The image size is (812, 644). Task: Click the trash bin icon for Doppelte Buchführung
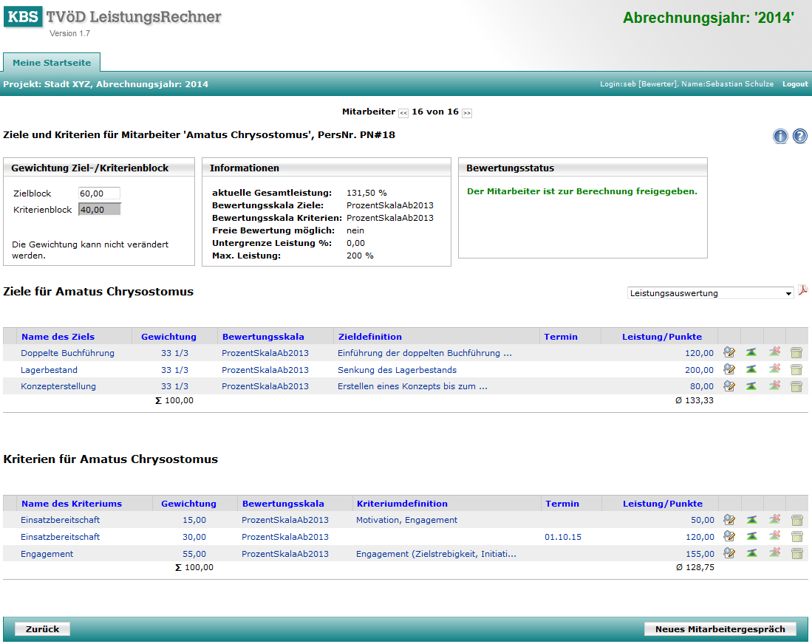[x=796, y=353]
